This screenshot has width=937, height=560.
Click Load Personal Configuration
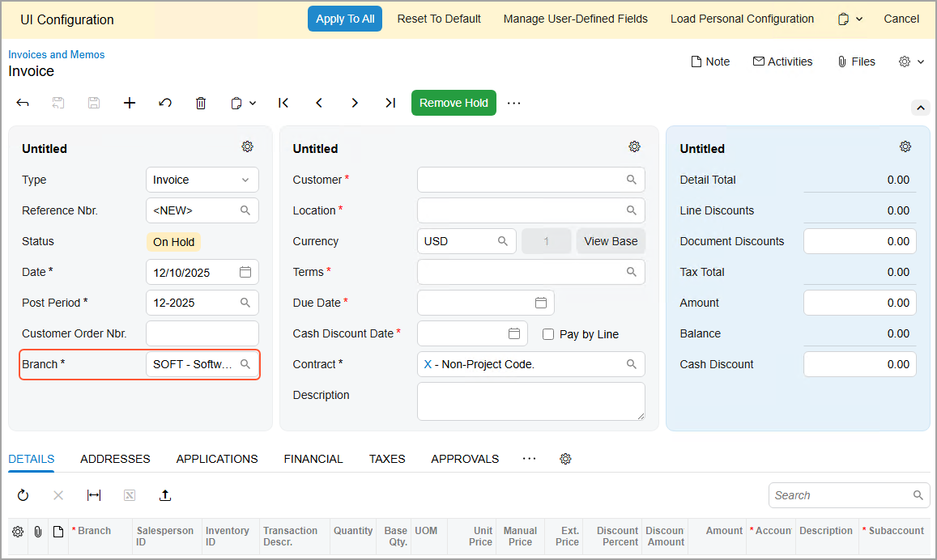742,19
